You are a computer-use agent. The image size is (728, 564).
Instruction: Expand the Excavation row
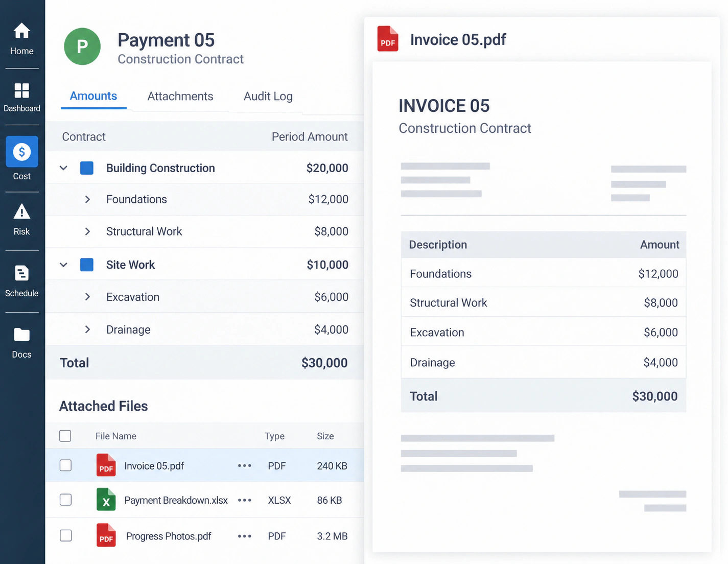[x=87, y=297]
